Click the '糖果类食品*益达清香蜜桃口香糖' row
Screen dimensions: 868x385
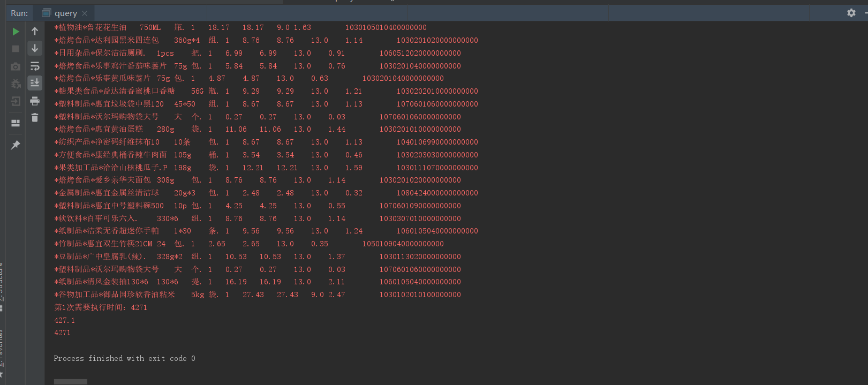(266, 91)
